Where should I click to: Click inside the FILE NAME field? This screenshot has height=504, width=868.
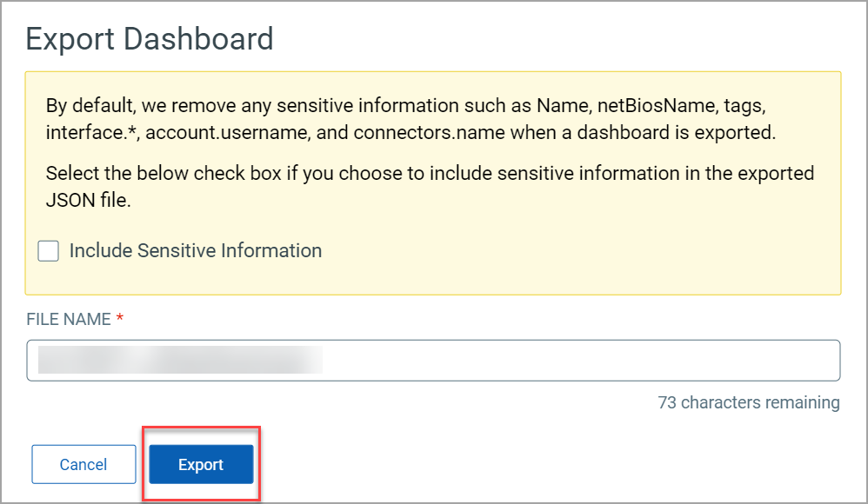(433, 360)
